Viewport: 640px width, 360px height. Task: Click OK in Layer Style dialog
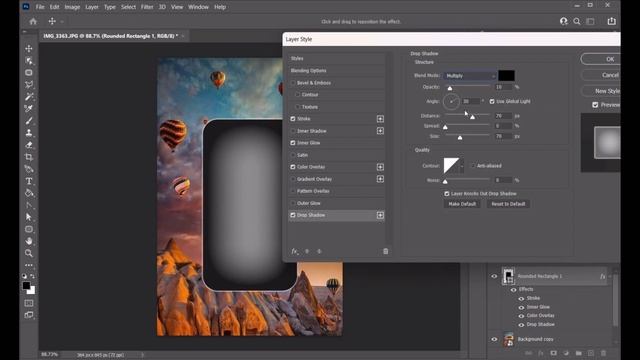(601, 59)
